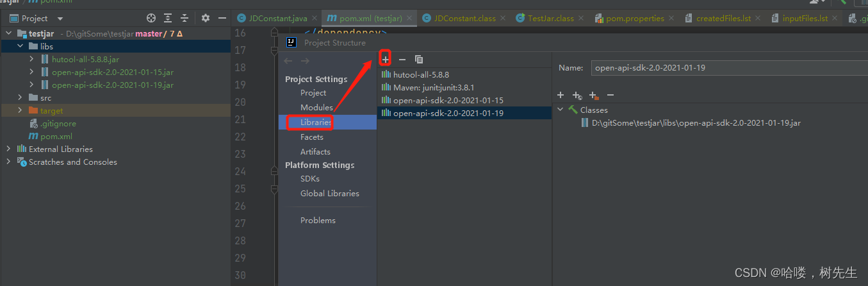
Task: Close the TestJar.class tab
Action: click(582, 19)
